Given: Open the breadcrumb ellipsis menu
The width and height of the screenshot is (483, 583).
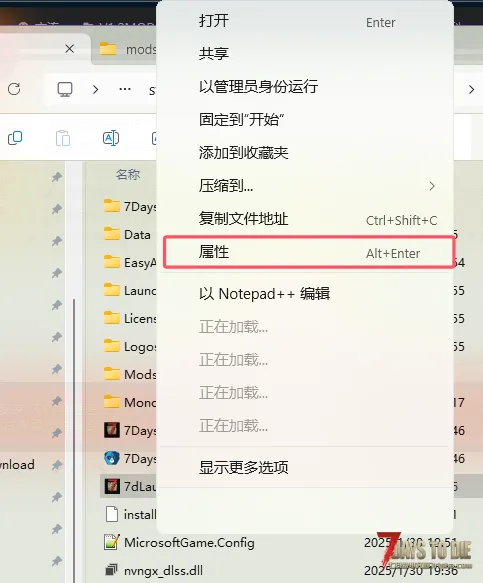Looking at the screenshot, I should click(125, 89).
